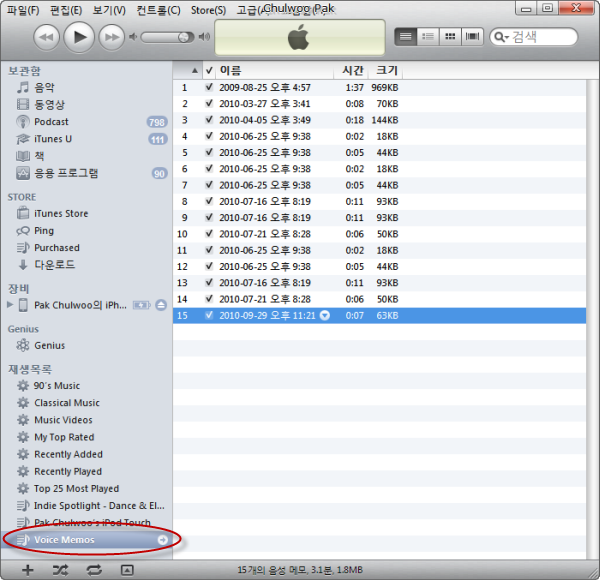
Task: Click the vertical scrollbar of the list
Action: (x=592, y=319)
